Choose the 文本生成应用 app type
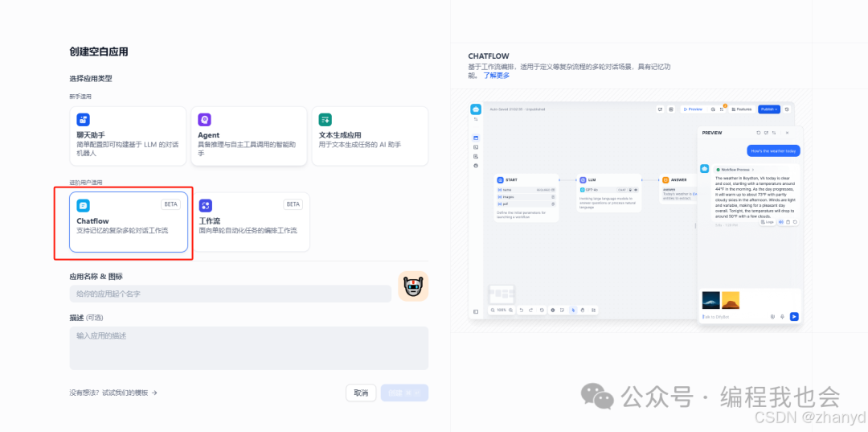The width and height of the screenshot is (868, 432). point(370,136)
